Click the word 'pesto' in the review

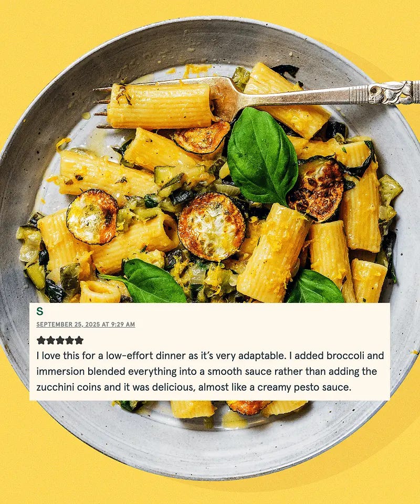pyautogui.click(x=307, y=387)
